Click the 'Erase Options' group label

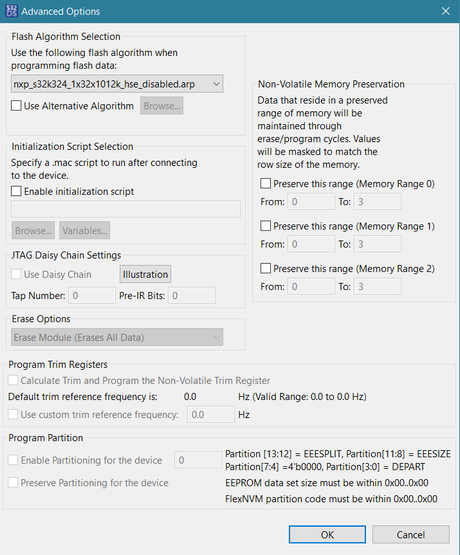pos(41,319)
